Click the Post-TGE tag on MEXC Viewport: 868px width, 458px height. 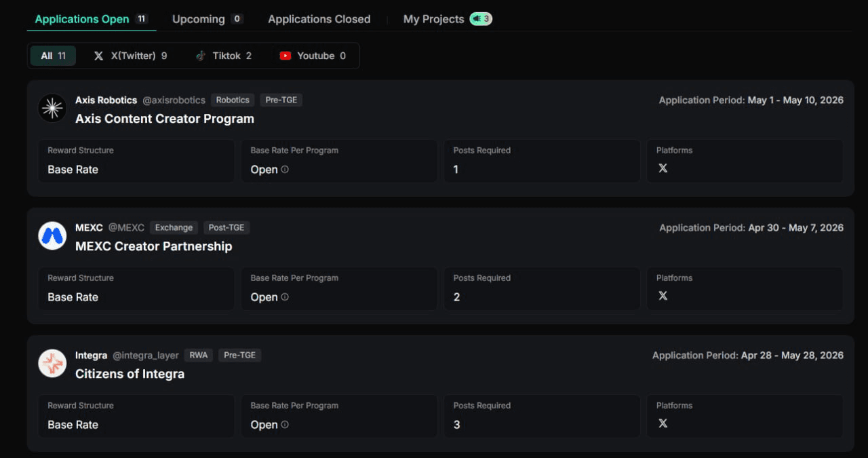click(x=226, y=228)
